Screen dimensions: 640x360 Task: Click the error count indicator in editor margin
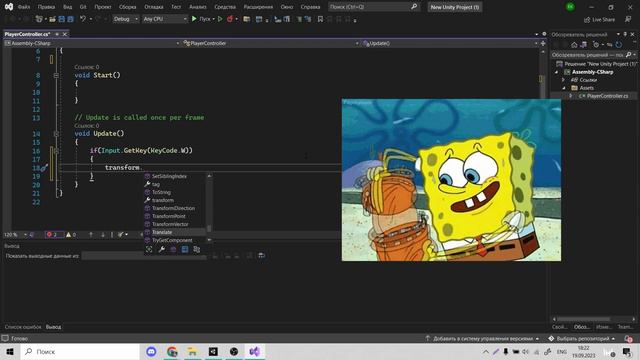53,235
